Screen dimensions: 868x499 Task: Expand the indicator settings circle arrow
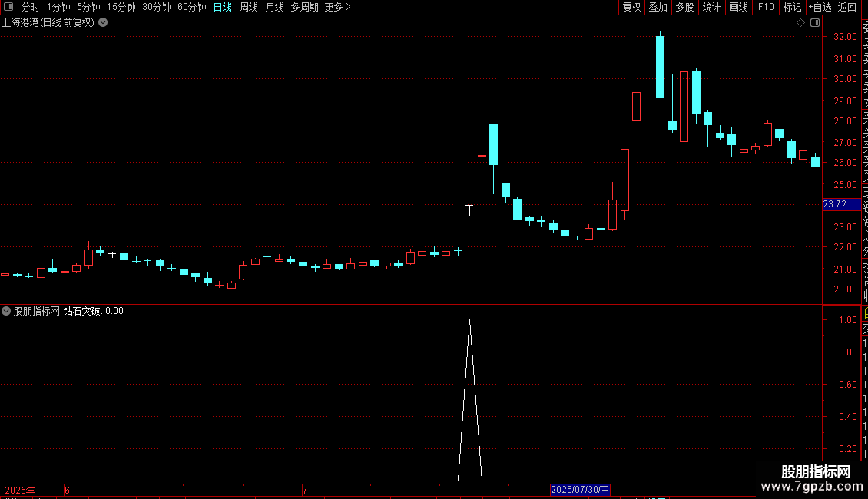click(x=6, y=311)
